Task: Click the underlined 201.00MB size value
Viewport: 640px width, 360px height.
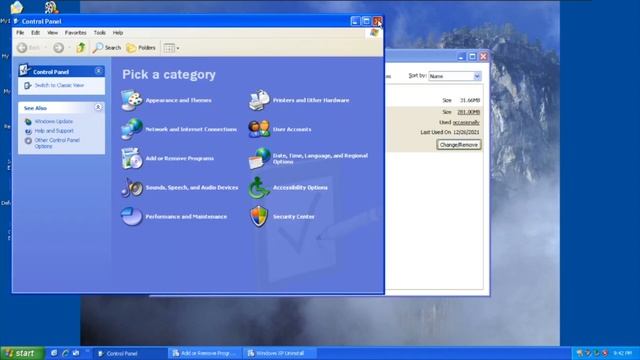Action: tap(469, 112)
